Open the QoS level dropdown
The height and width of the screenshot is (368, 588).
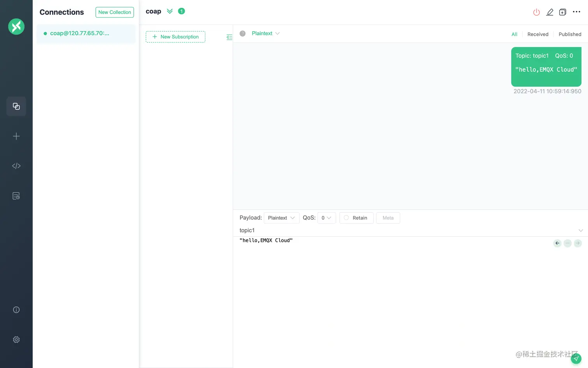coord(326,218)
